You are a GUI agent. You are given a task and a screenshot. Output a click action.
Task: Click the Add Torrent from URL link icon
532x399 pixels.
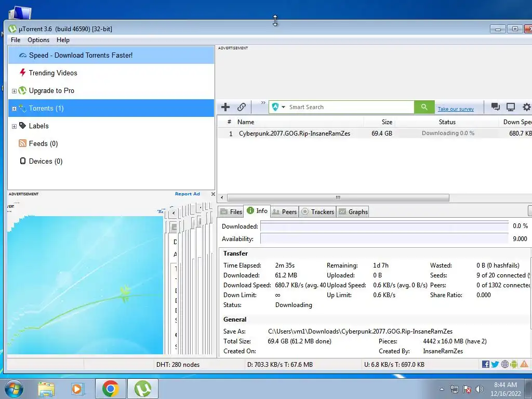[x=242, y=107]
